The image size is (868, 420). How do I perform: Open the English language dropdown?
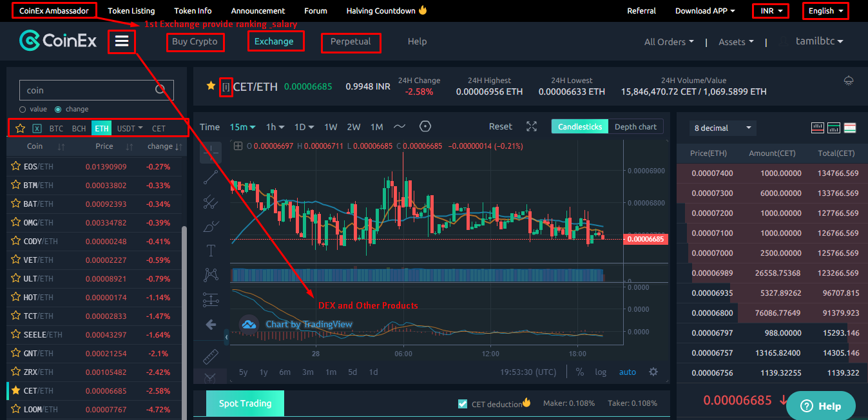tap(825, 11)
